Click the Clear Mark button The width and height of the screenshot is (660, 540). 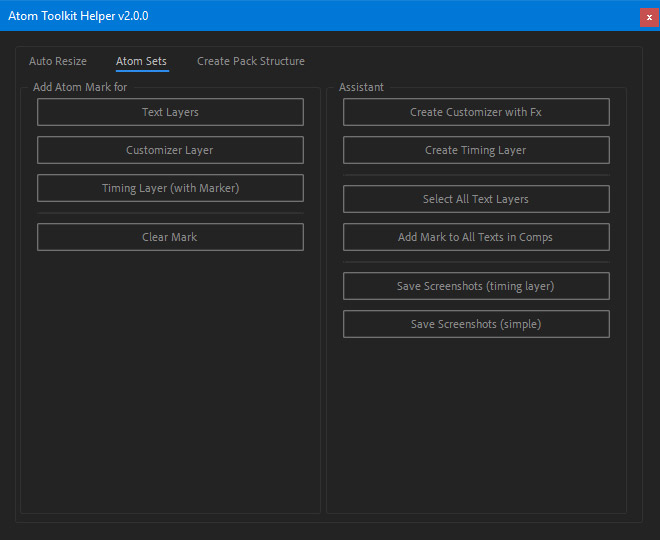(x=170, y=237)
